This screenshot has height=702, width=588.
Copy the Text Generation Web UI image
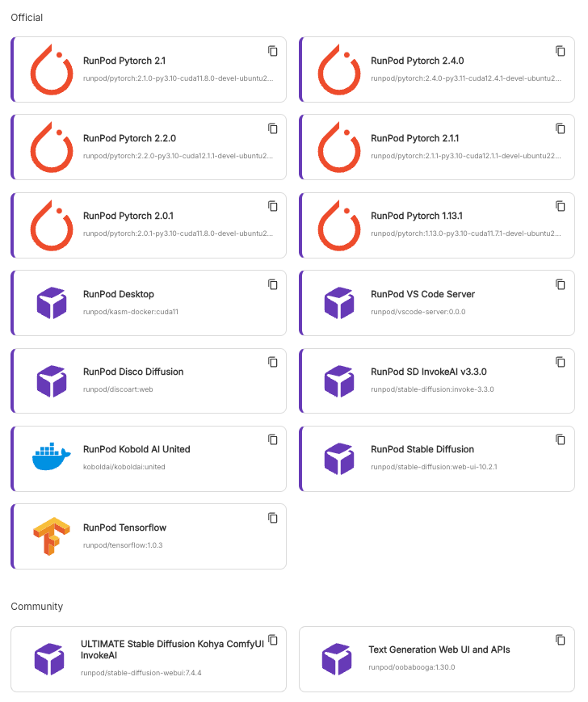(x=561, y=640)
